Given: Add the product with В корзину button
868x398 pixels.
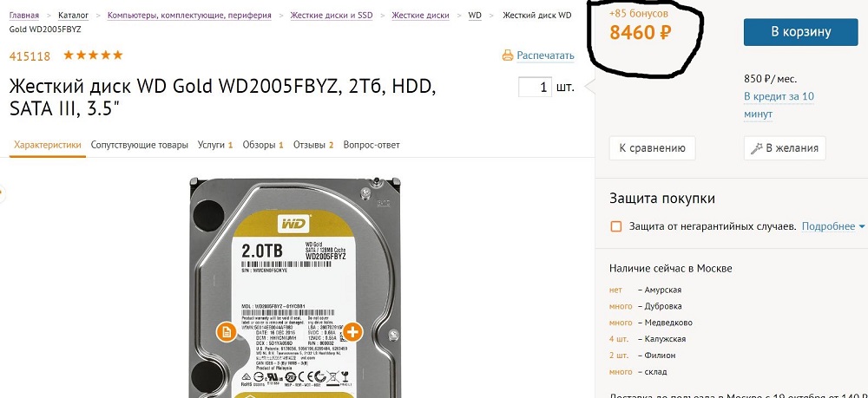Looking at the screenshot, I should (801, 32).
